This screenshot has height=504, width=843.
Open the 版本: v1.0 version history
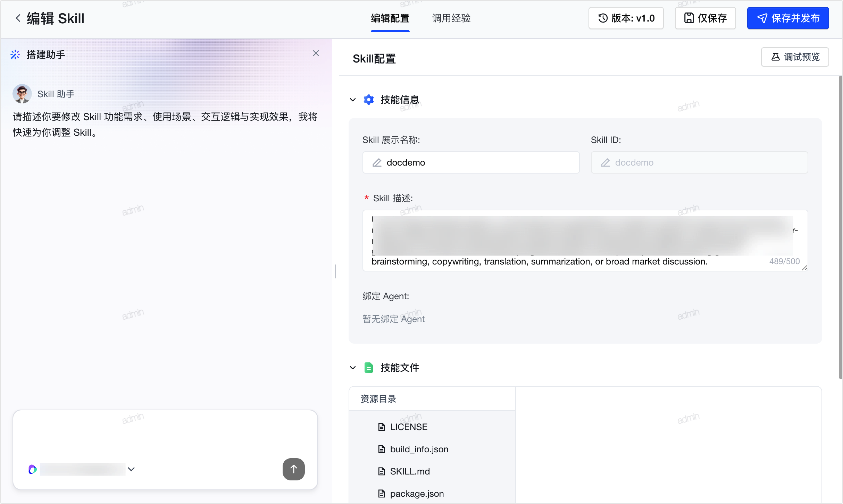point(626,18)
